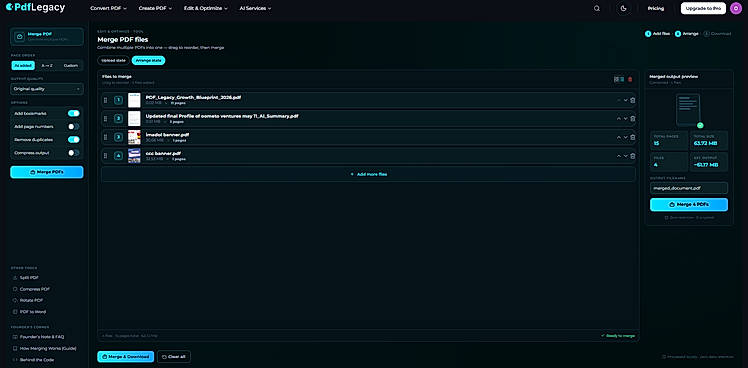This screenshot has width=748, height=368.
Task: Open thumbnail of imadol banner.pdf
Action: (x=134, y=137)
